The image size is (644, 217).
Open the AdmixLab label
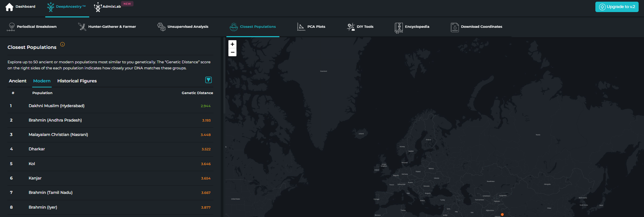pos(112,7)
